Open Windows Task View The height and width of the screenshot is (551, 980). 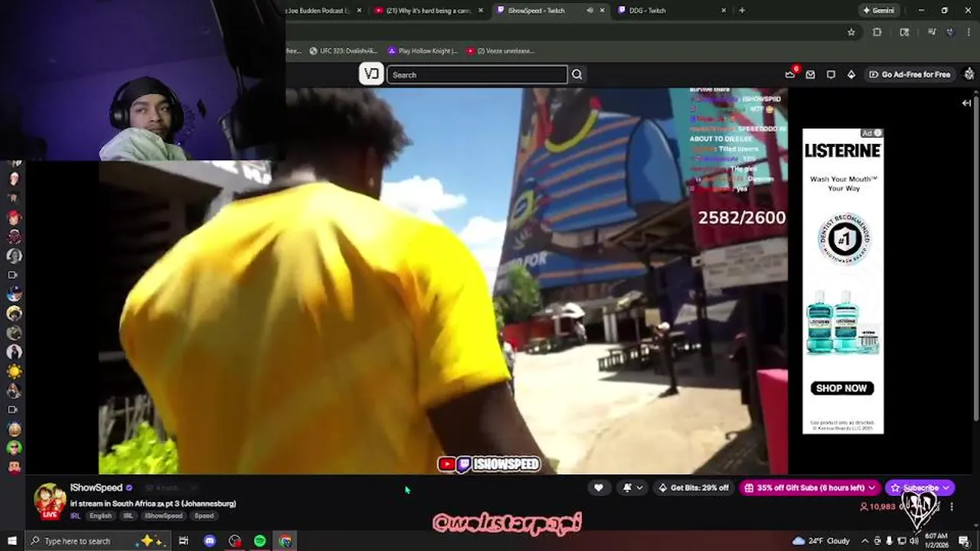click(184, 541)
